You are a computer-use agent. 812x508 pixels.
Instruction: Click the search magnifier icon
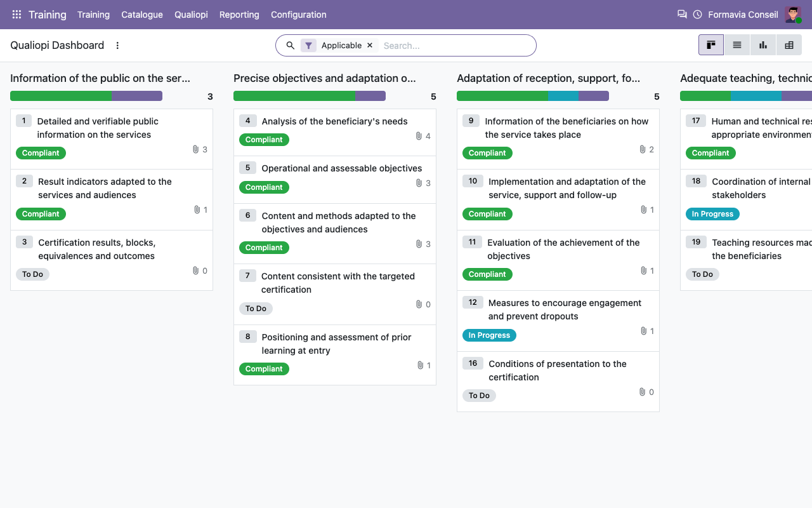pyautogui.click(x=291, y=46)
